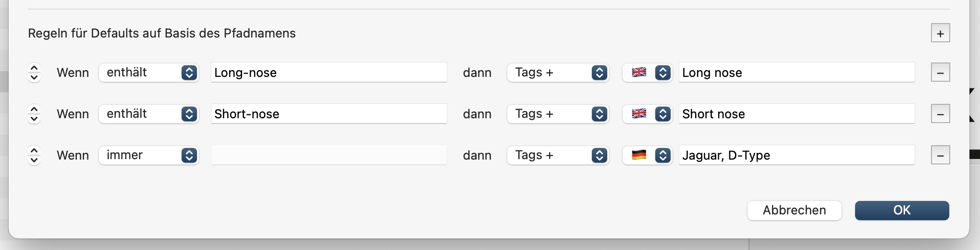Open the 'Tags +' dropdown for the Jaguar rule
980x250 pixels.
[x=558, y=155]
